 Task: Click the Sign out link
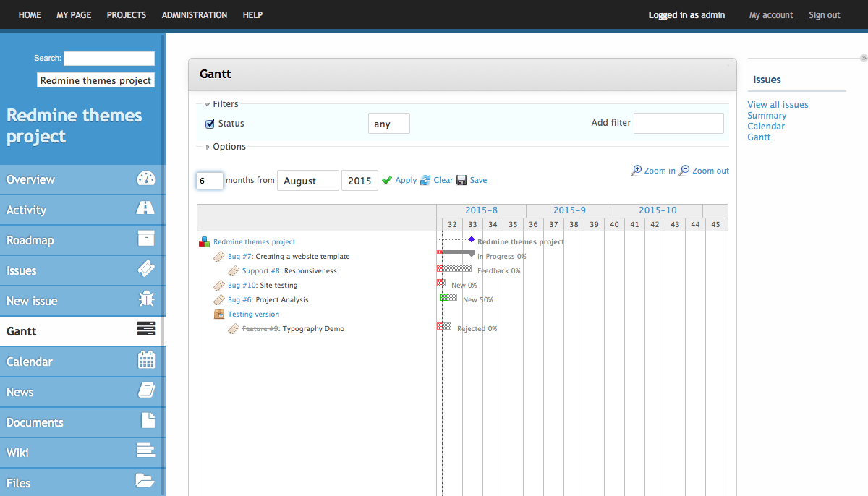coord(825,14)
